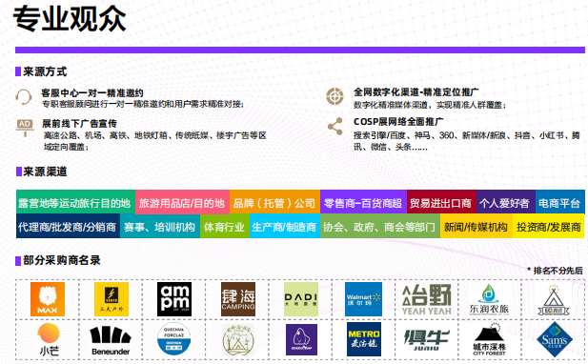
Task: Click the share network icon
Action: click(x=335, y=127)
